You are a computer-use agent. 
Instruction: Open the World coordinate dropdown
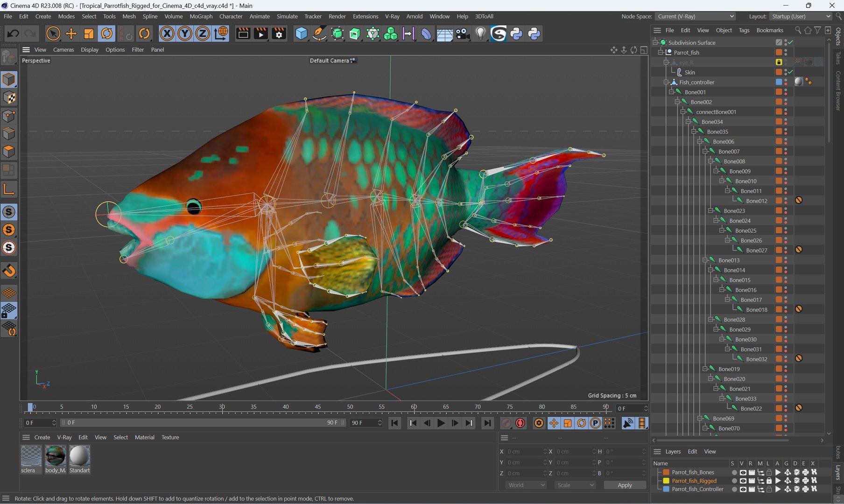pyautogui.click(x=526, y=485)
